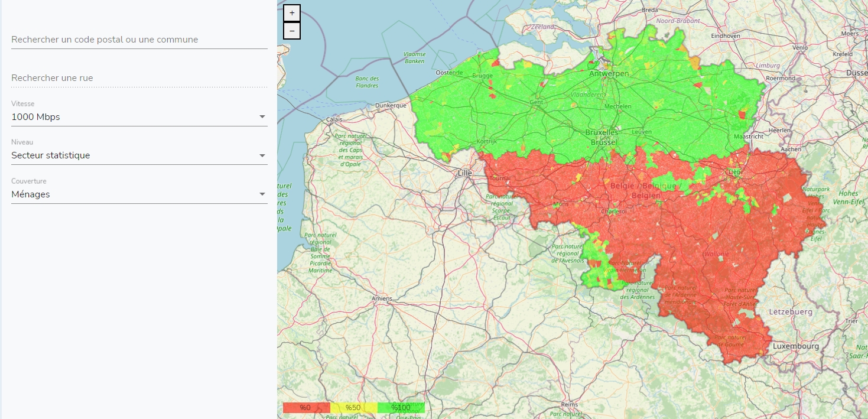Click the Brugge label on map
The image size is (868, 419).
click(482, 76)
